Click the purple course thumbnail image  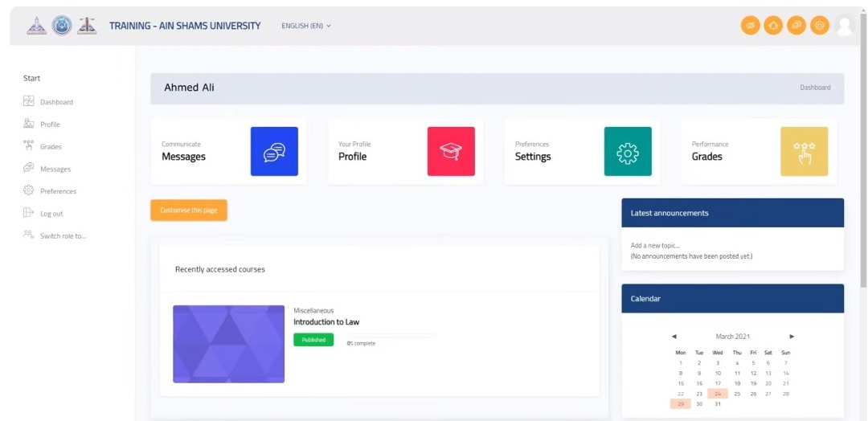pyautogui.click(x=229, y=344)
